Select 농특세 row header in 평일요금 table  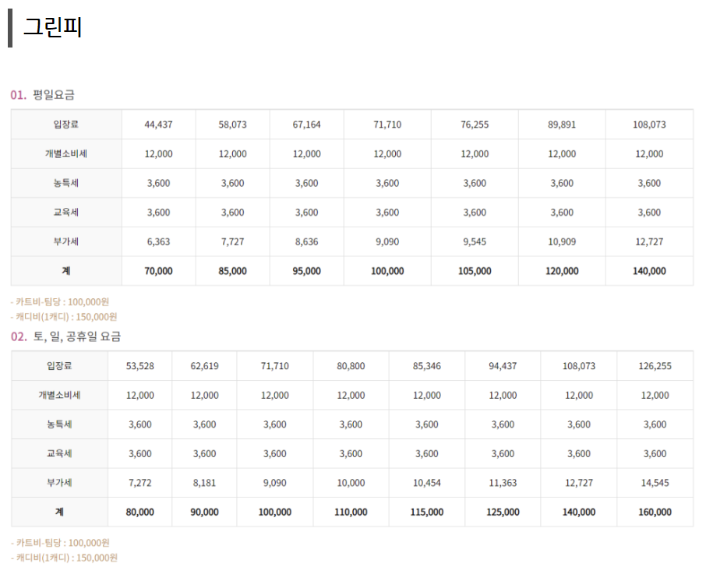66,183
